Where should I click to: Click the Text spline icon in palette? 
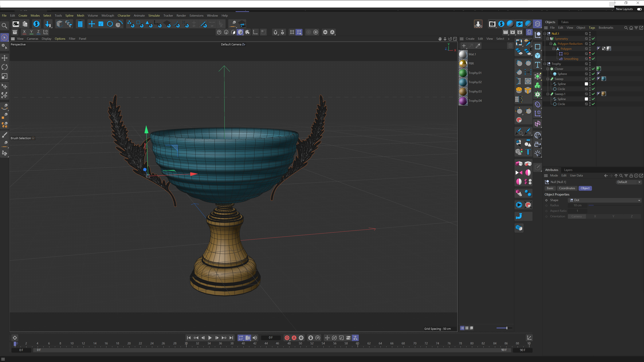538,65
